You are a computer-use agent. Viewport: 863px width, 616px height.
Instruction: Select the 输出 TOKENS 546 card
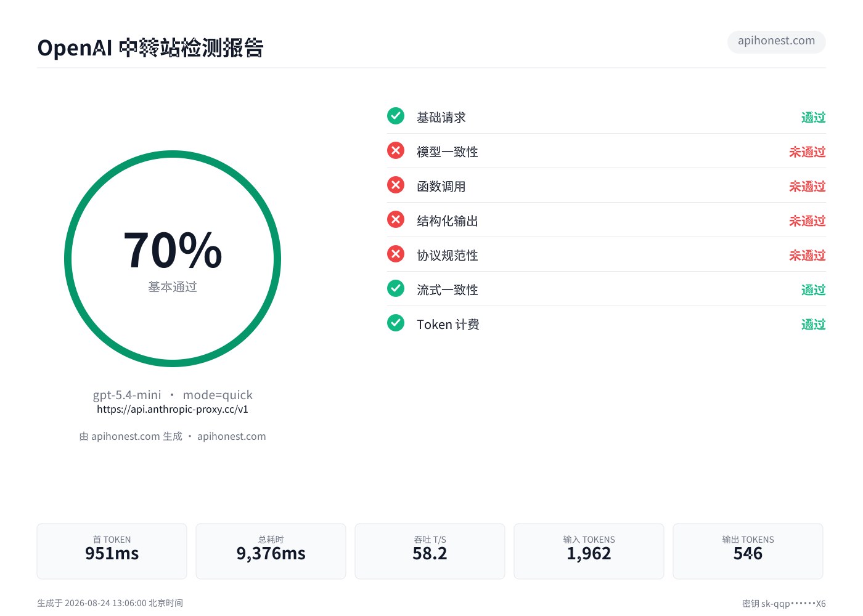click(748, 551)
